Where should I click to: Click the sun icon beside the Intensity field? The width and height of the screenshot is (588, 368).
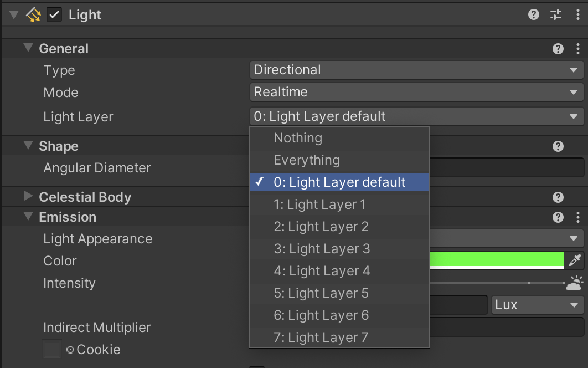tap(574, 284)
